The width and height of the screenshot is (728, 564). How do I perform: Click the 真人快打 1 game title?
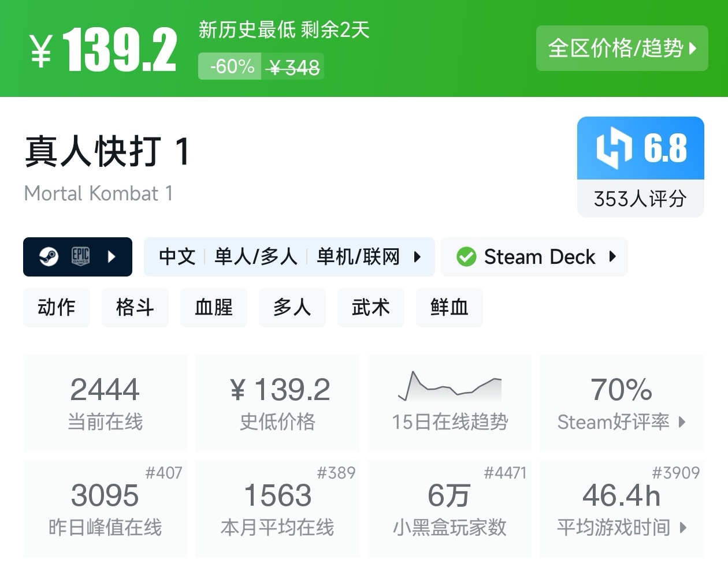(x=107, y=152)
